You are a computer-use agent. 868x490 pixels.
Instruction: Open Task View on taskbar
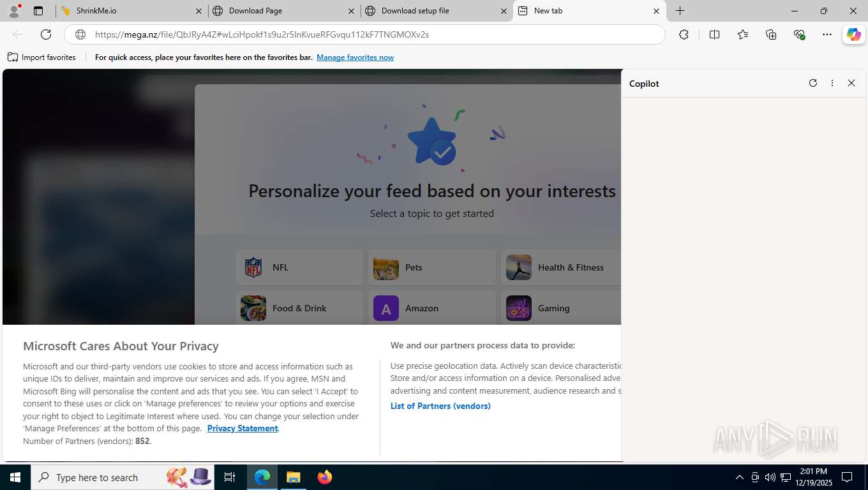click(x=230, y=477)
